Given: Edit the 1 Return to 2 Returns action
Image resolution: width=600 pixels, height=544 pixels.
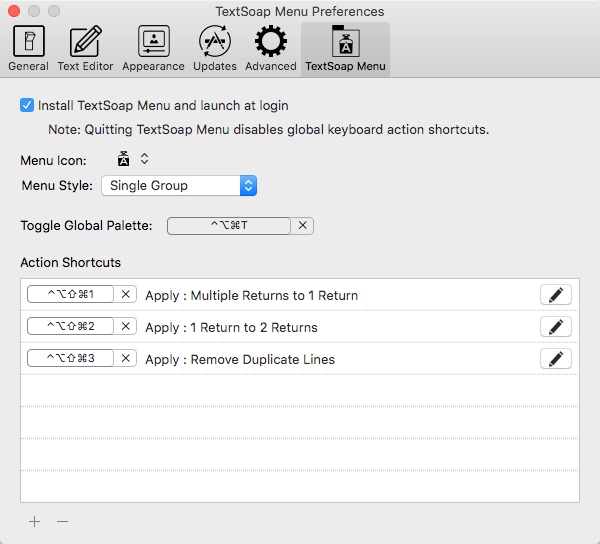Looking at the screenshot, I should point(555,327).
